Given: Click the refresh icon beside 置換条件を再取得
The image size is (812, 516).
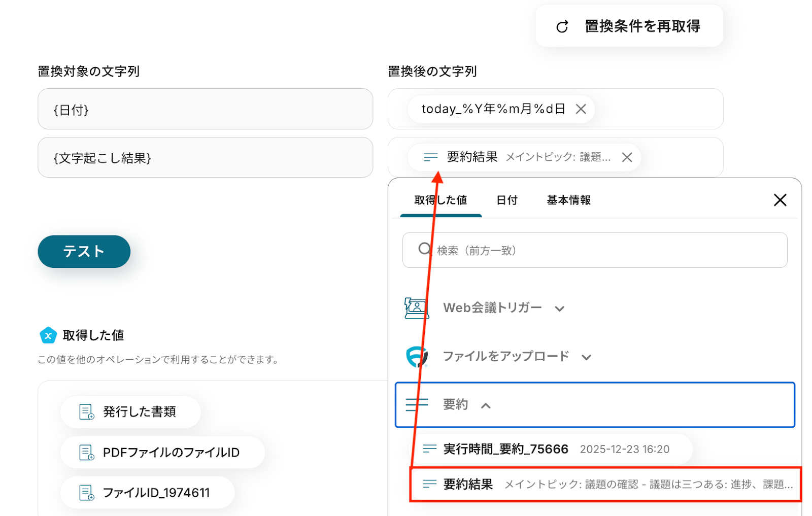Looking at the screenshot, I should click(562, 27).
